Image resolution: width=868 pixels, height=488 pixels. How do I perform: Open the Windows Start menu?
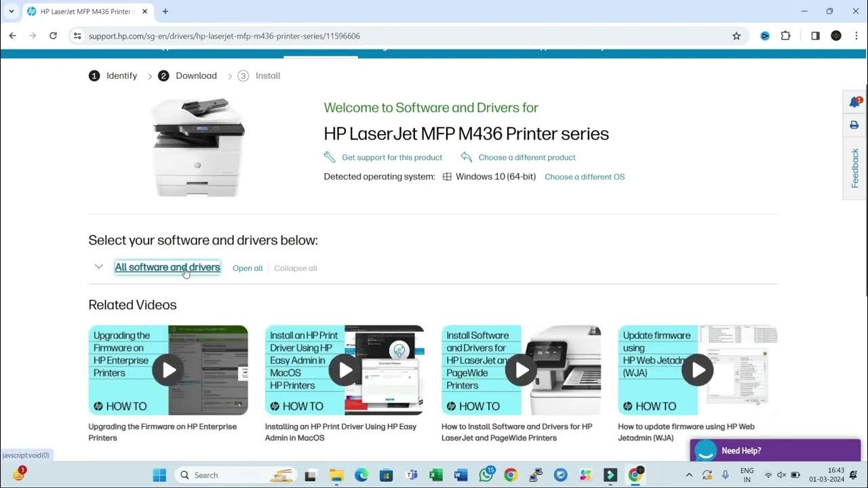(159, 475)
